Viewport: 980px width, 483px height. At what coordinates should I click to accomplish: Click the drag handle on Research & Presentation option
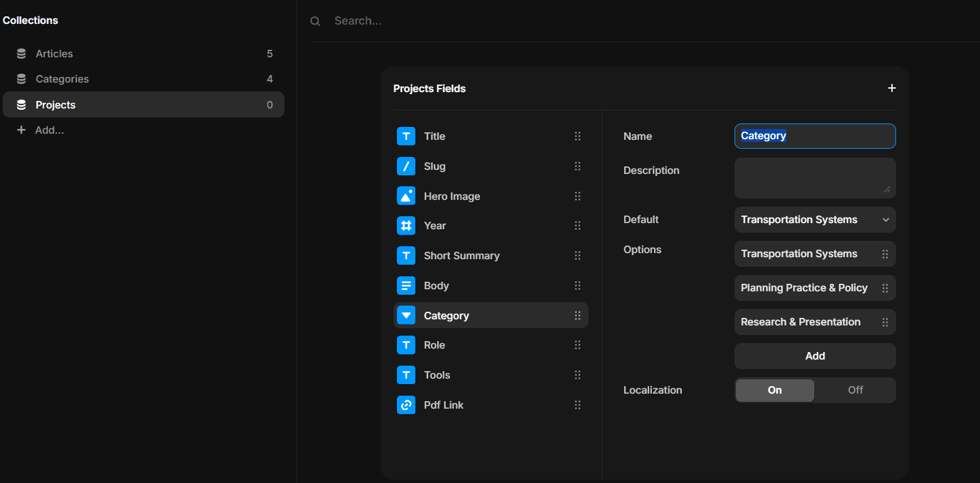tap(885, 322)
